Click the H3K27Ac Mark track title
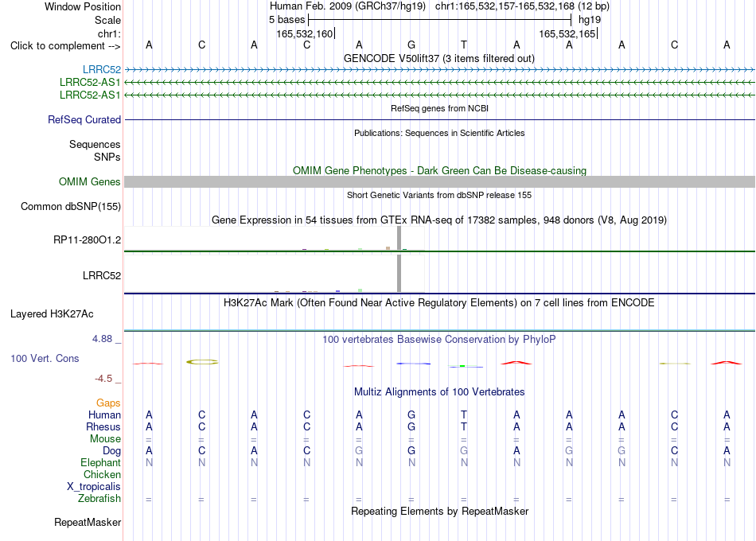756x541 pixels. [439, 303]
